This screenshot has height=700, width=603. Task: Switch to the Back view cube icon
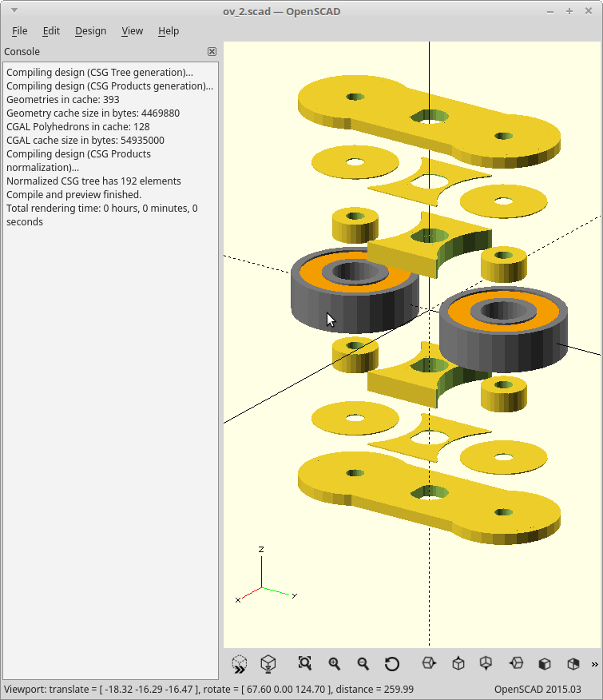tap(573, 663)
